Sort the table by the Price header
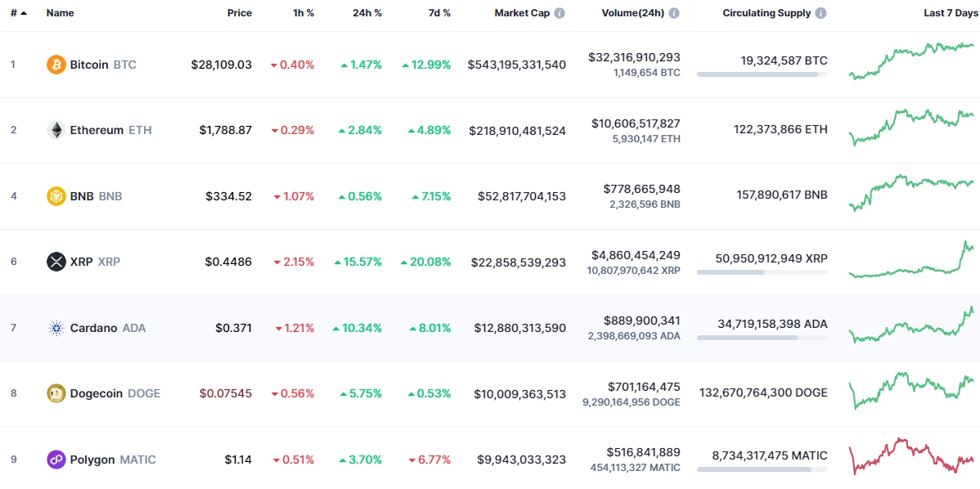 click(x=240, y=13)
